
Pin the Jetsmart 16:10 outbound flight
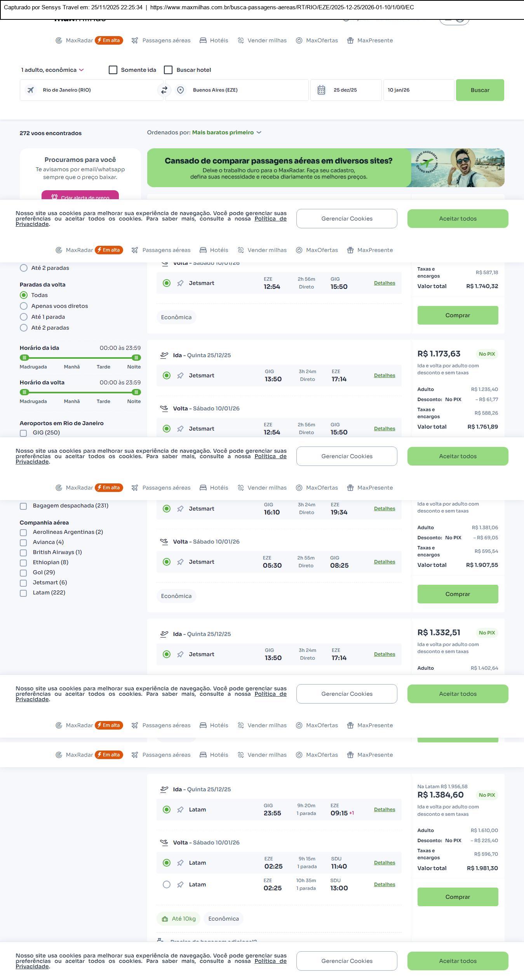tap(180, 509)
